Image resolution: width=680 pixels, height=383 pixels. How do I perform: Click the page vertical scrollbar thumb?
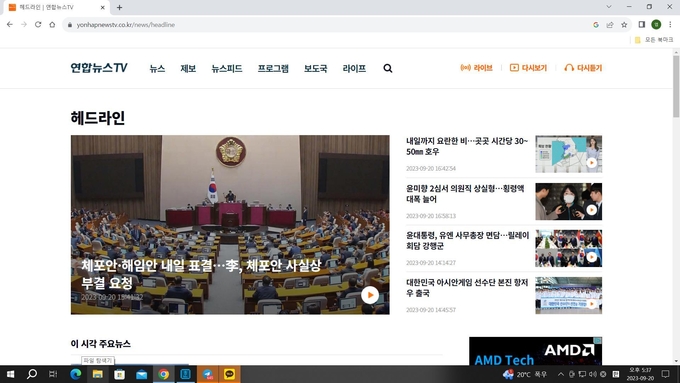click(x=676, y=86)
